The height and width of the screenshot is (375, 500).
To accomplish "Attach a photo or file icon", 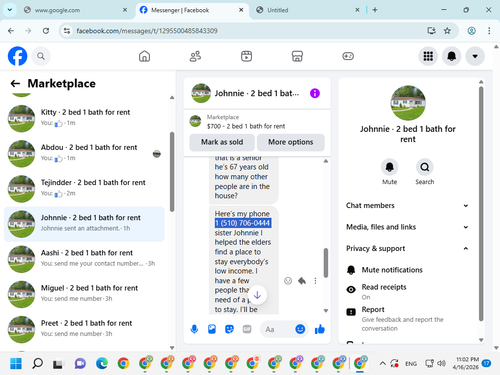I will pyautogui.click(x=212, y=329).
